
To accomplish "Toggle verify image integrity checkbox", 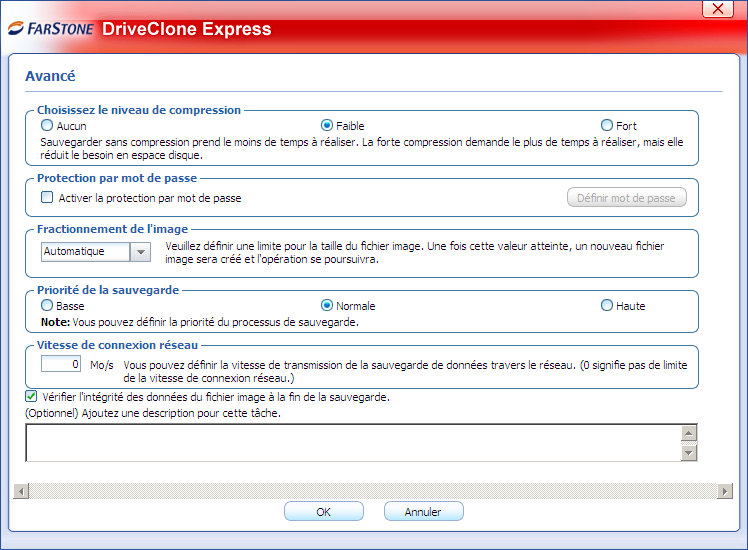I will pos(31,396).
